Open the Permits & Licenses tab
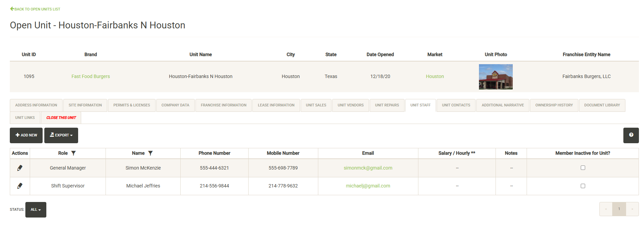 tap(132, 105)
